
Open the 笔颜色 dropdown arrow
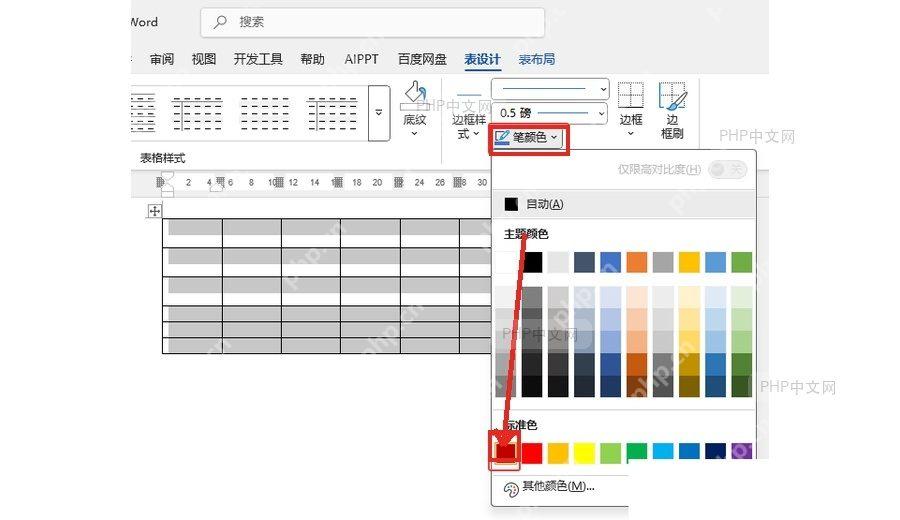[x=554, y=138]
